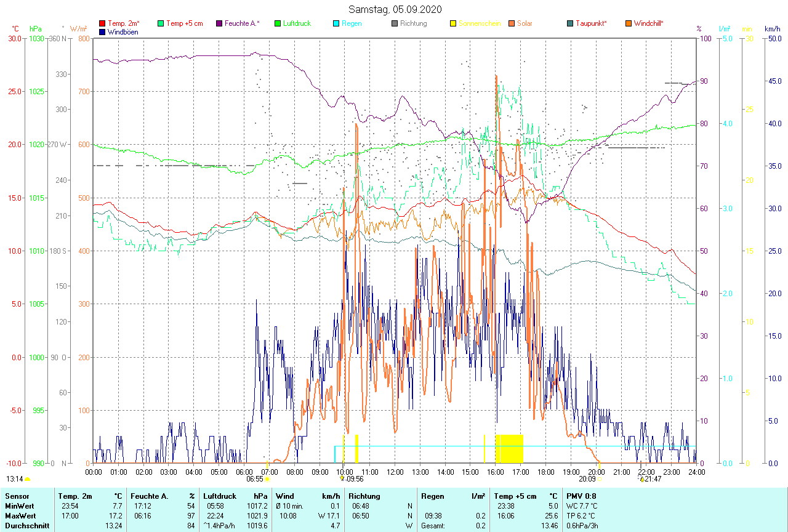Click the 30.0 top value on temperature axis
Screen dimensions: 788x532
15,39
